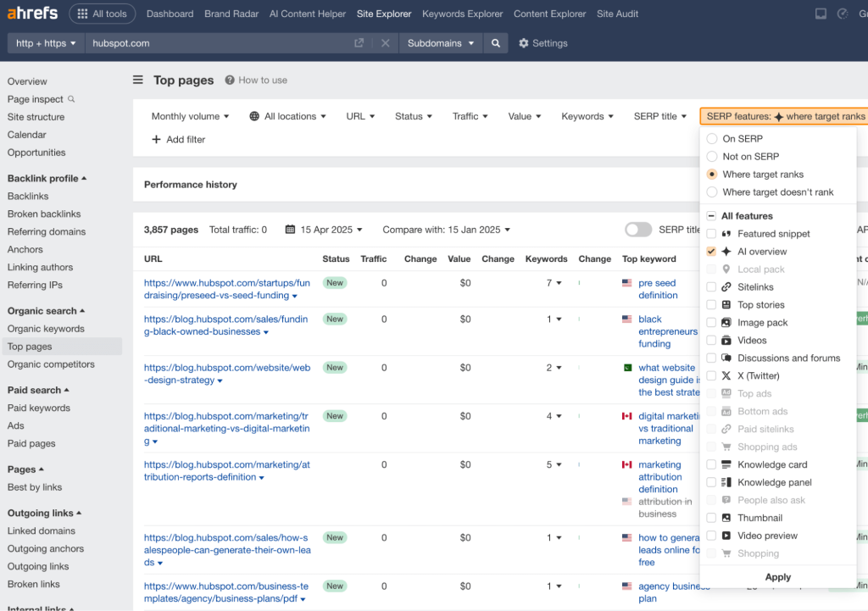Image resolution: width=868 pixels, height=611 pixels.
Task: Go to Keywords Explorer tab
Action: point(462,14)
